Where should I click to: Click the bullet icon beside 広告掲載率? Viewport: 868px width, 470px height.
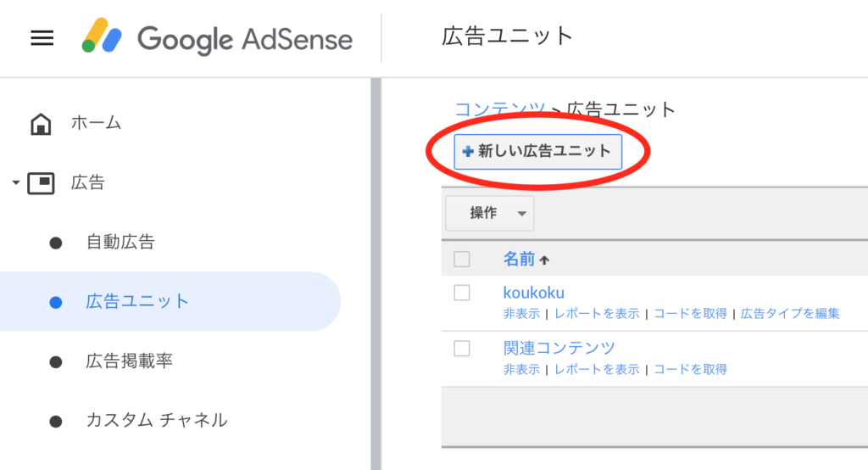point(55,362)
